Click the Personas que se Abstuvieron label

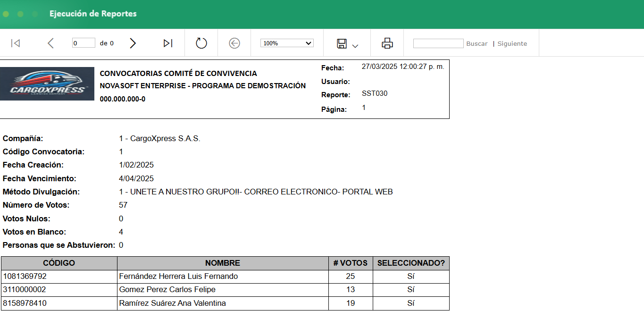59,245
